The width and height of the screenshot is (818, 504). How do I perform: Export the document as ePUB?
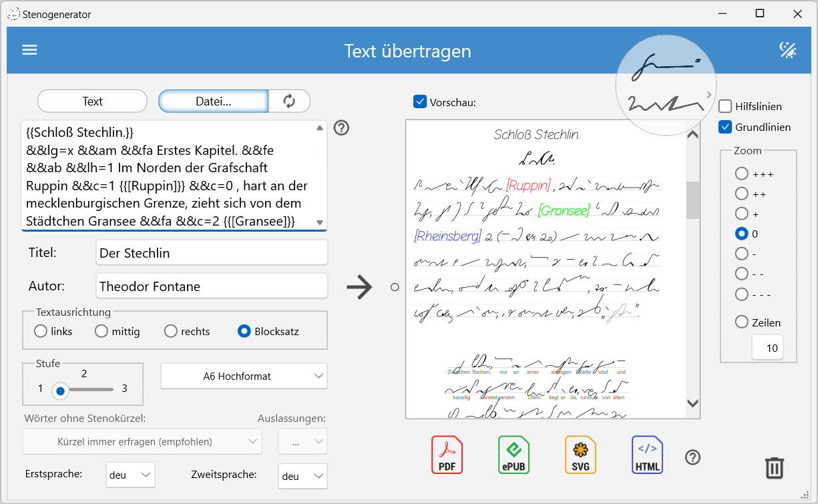pos(514,455)
